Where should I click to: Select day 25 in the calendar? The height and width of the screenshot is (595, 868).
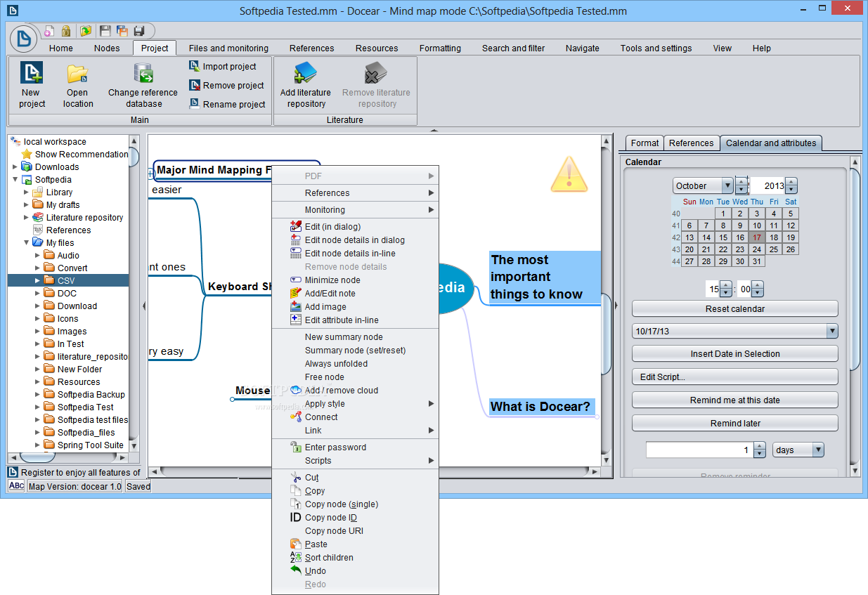[773, 249]
